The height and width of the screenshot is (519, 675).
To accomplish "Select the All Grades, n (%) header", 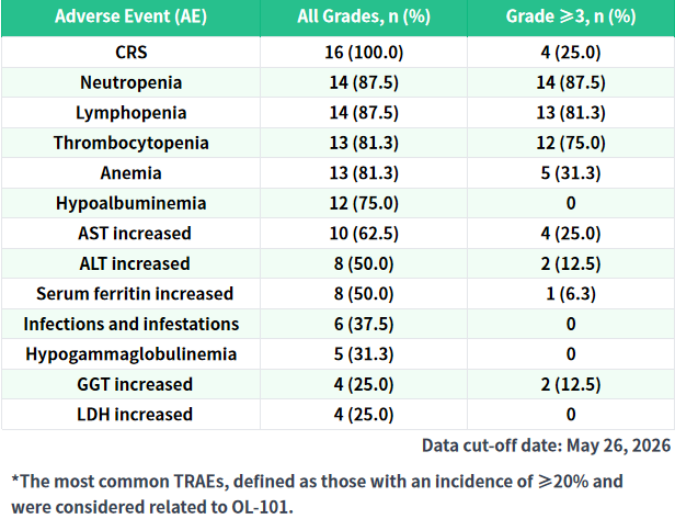I will pos(364,17).
